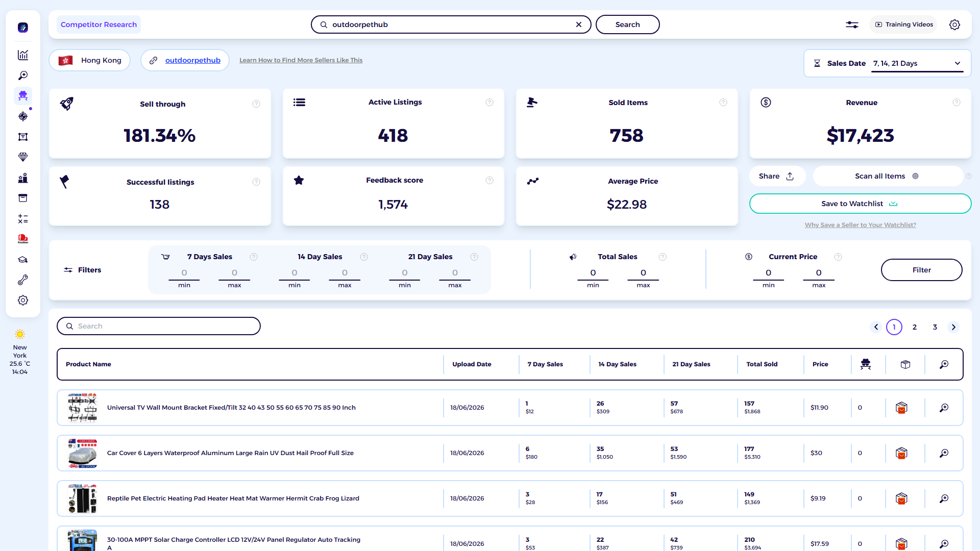Open the red truck sidebar icon
The width and height of the screenshot is (980, 551).
point(23,239)
